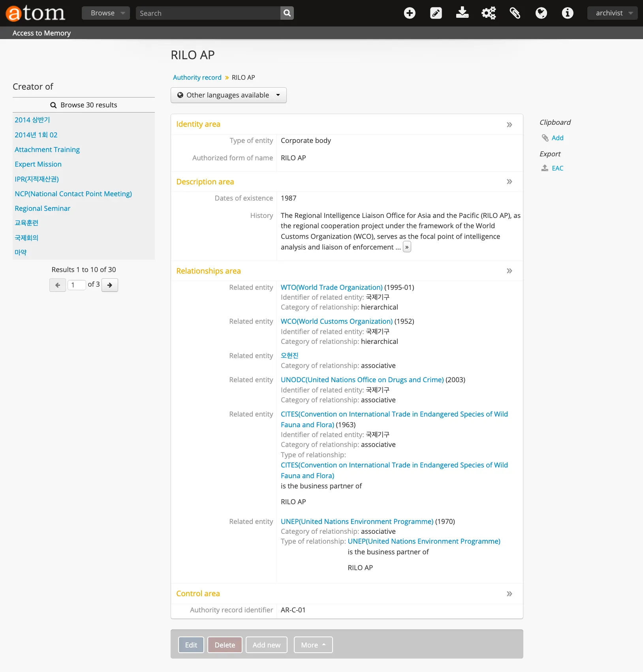Click Browse 30 results link
This screenshot has width=643, height=672.
point(84,105)
